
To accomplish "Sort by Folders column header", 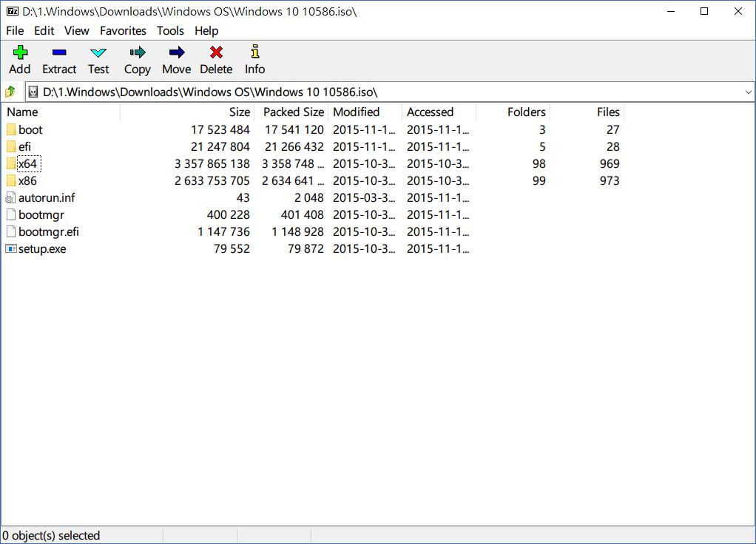I will 513,112.
